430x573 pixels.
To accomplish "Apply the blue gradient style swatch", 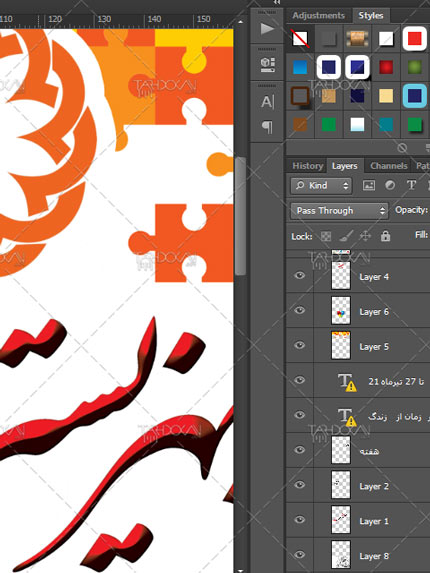I will [300, 67].
